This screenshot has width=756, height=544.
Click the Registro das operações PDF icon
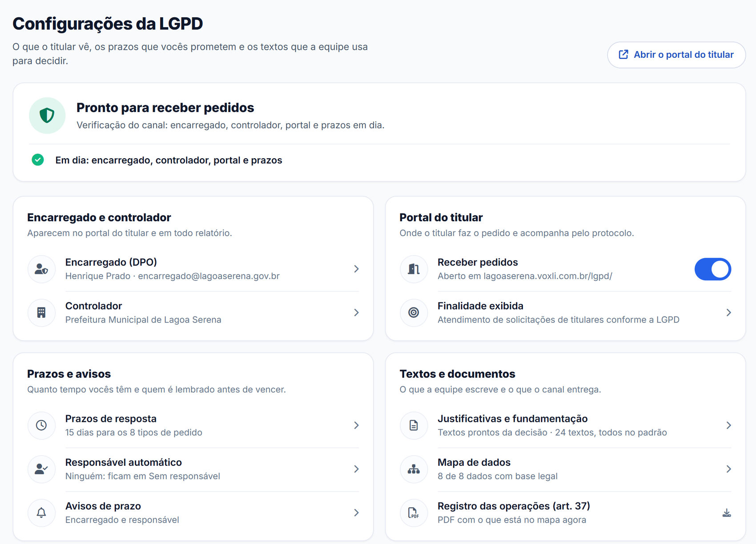[x=414, y=512]
